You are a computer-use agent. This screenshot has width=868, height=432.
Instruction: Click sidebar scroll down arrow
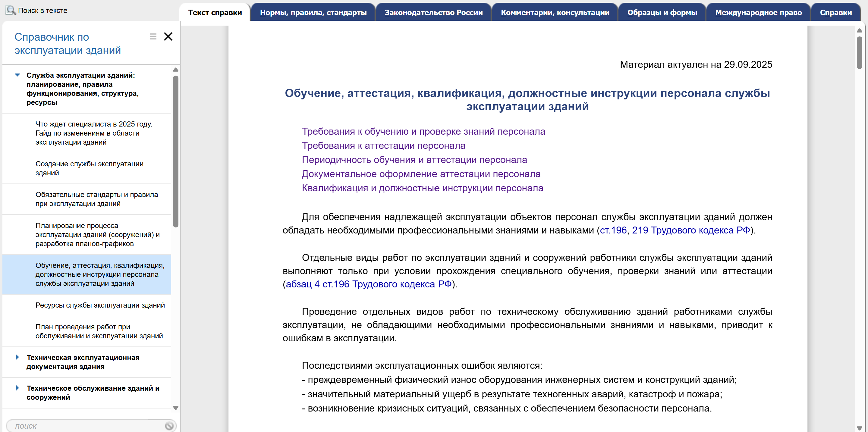point(175,408)
